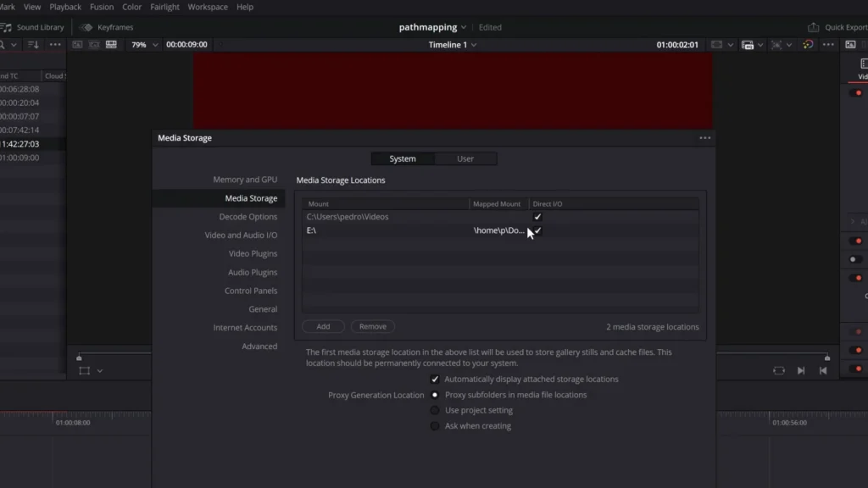Toggle Direct I/O for the E:\ mount
This screenshot has height=488, width=868.
pos(537,230)
